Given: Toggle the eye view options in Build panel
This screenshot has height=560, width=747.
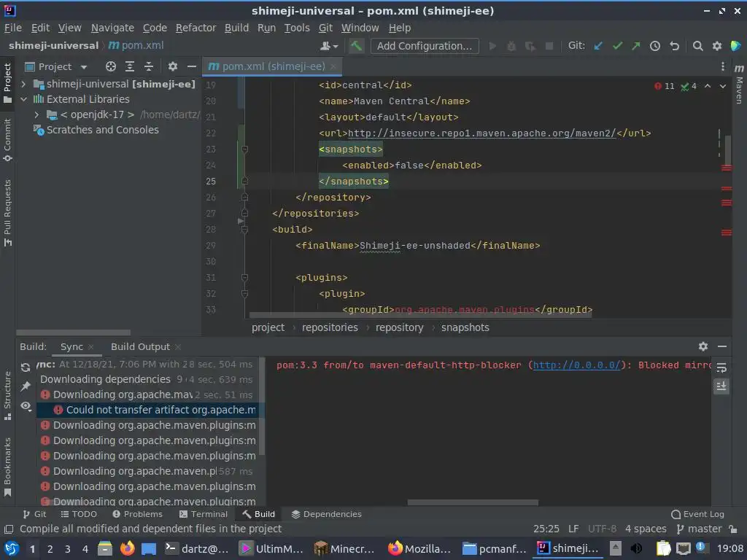Looking at the screenshot, I should tap(26, 405).
